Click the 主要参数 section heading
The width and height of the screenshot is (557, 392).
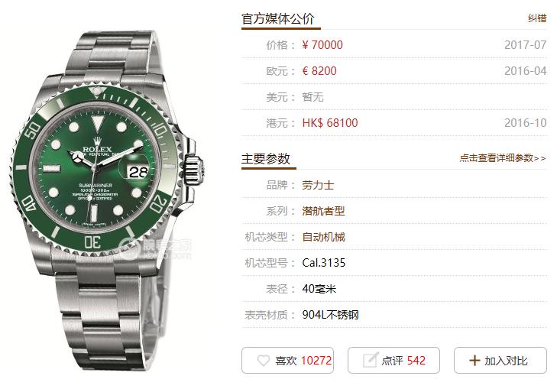click(x=266, y=158)
